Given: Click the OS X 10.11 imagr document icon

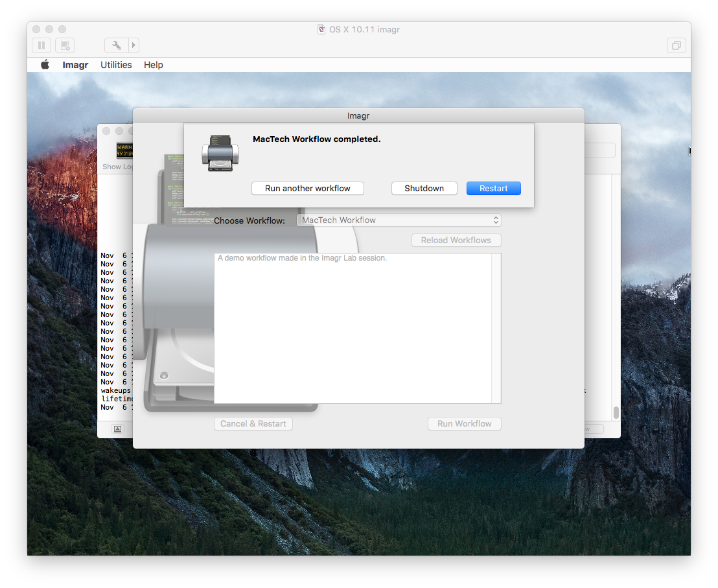Looking at the screenshot, I should pos(321,29).
